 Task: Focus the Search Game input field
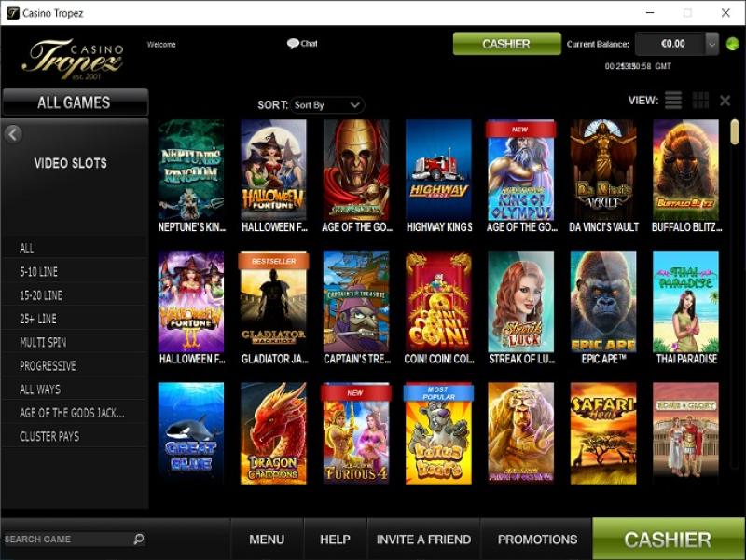(x=67, y=540)
